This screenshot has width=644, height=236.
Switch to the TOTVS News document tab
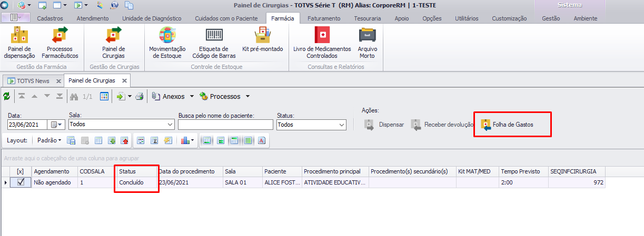pos(33,81)
